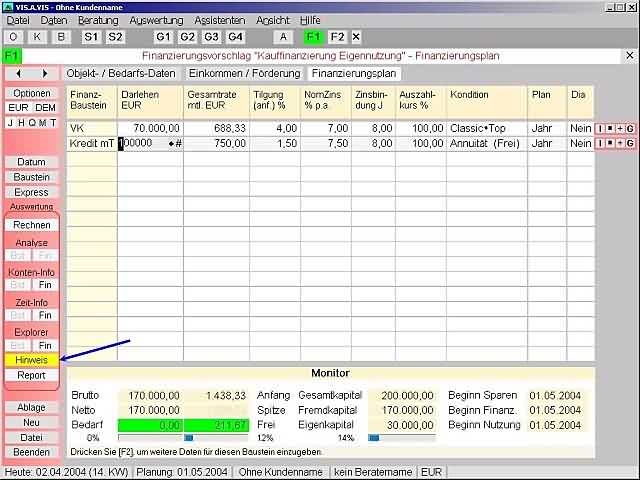This screenshot has width=640, height=480.
Task: Click the left navigation arrow
Action: click(18, 73)
